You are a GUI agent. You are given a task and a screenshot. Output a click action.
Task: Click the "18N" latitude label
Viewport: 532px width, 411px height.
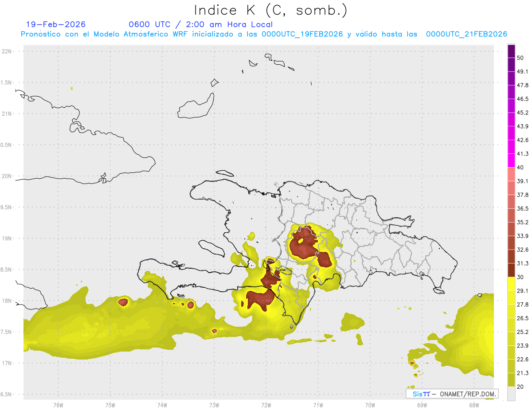(7, 301)
